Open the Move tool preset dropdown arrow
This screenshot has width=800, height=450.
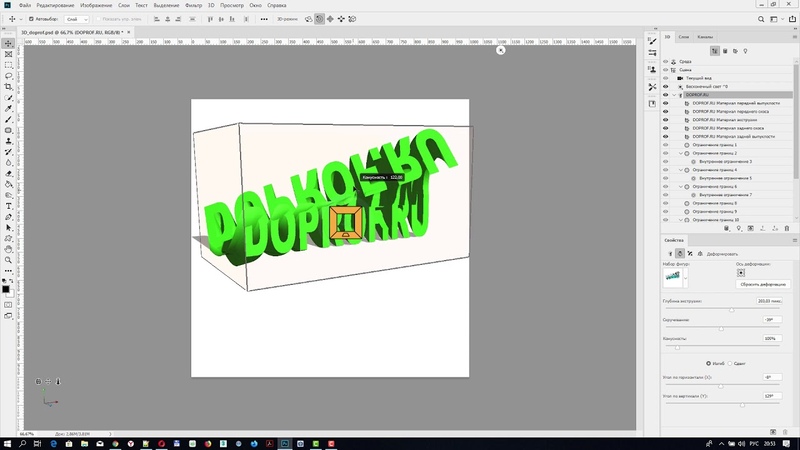pos(20,19)
